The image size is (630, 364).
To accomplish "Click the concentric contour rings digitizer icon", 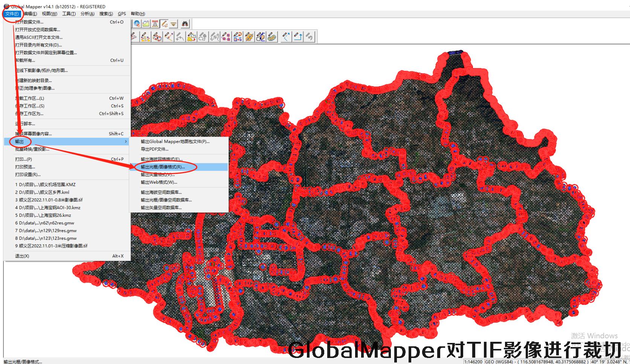I will [272, 37].
